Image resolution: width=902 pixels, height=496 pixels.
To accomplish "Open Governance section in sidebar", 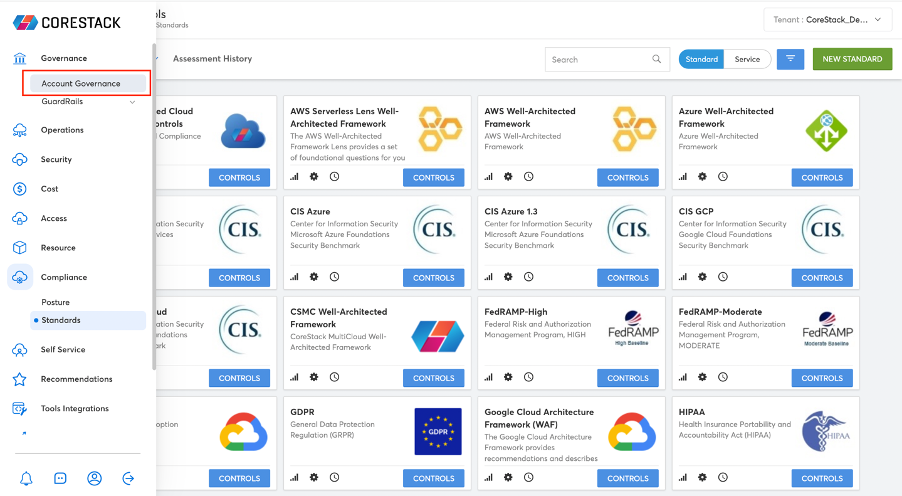I will [x=63, y=58].
